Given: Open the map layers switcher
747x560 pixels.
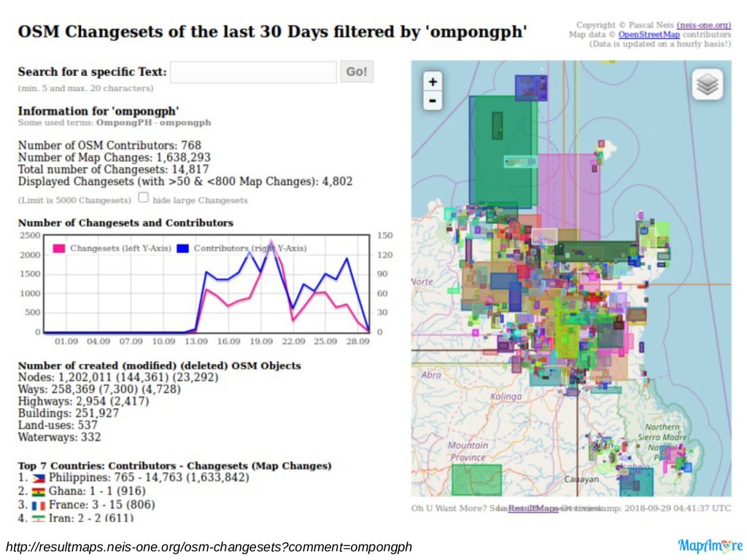Looking at the screenshot, I should [x=707, y=85].
